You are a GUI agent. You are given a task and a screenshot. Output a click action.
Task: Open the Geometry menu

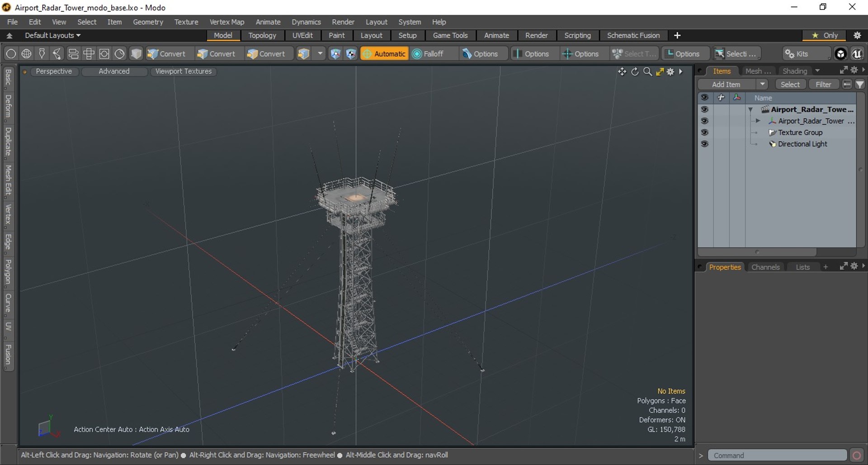click(148, 22)
